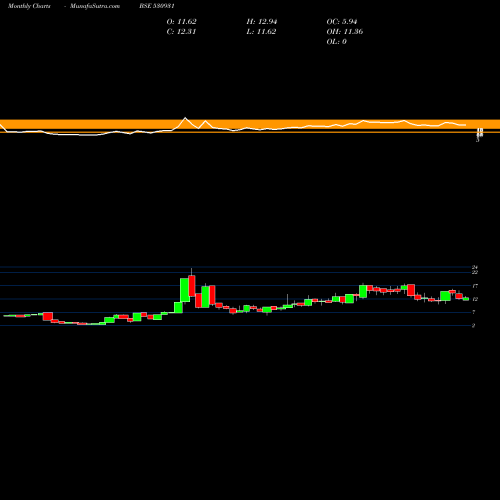This screenshot has height=500, width=500.
Task: Click the OC: 5.94 value
Action: tap(342, 22)
